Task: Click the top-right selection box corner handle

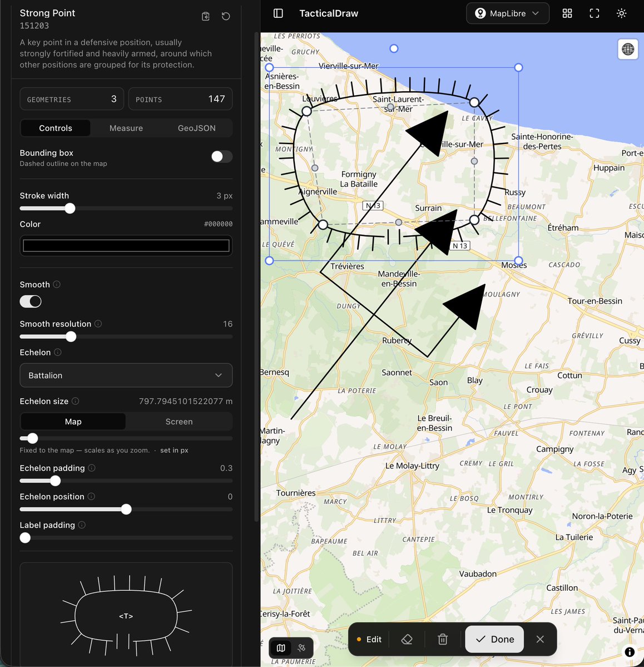Action: click(518, 67)
